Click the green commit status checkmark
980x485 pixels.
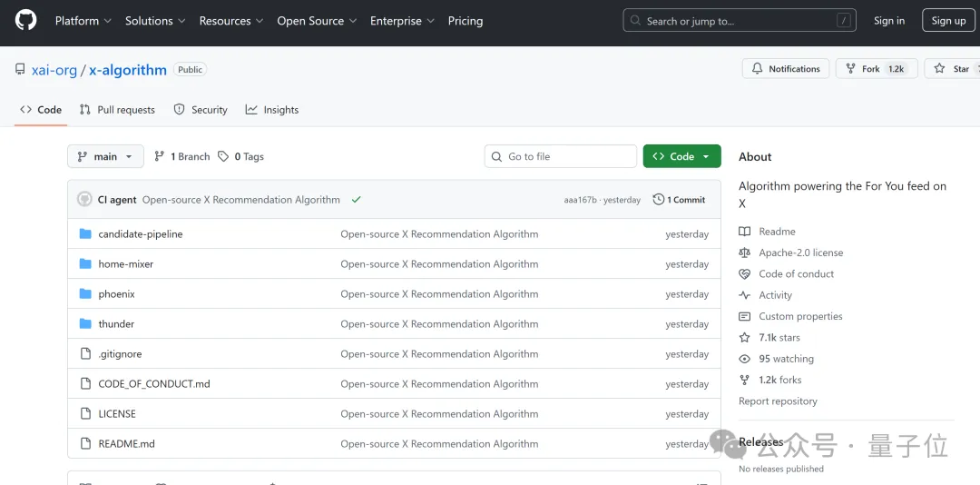tap(357, 200)
